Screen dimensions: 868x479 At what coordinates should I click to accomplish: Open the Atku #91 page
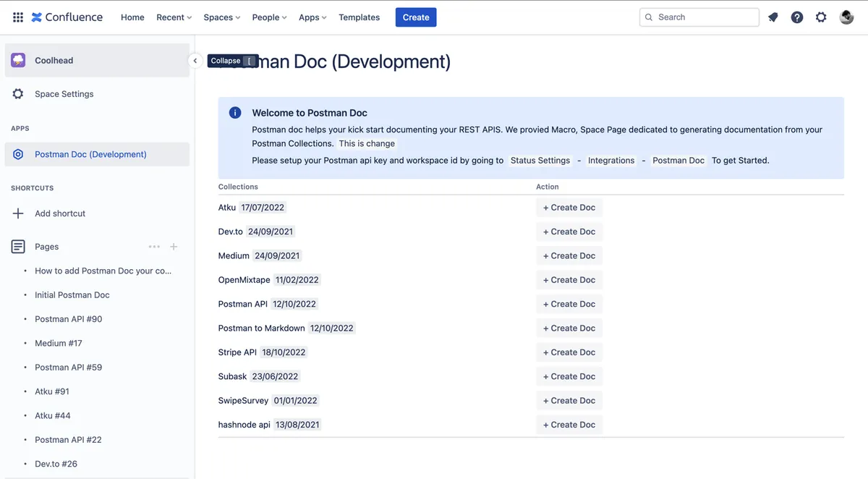tap(52, 391)
